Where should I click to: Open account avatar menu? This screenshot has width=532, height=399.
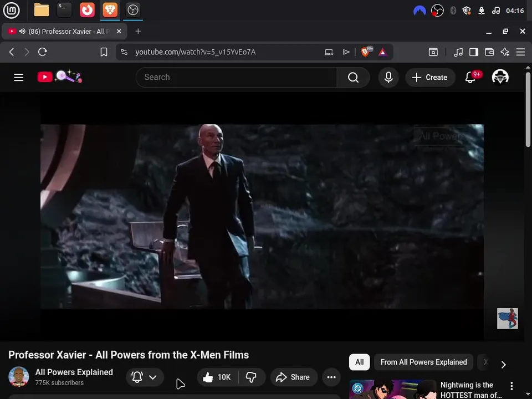(500, 77)
